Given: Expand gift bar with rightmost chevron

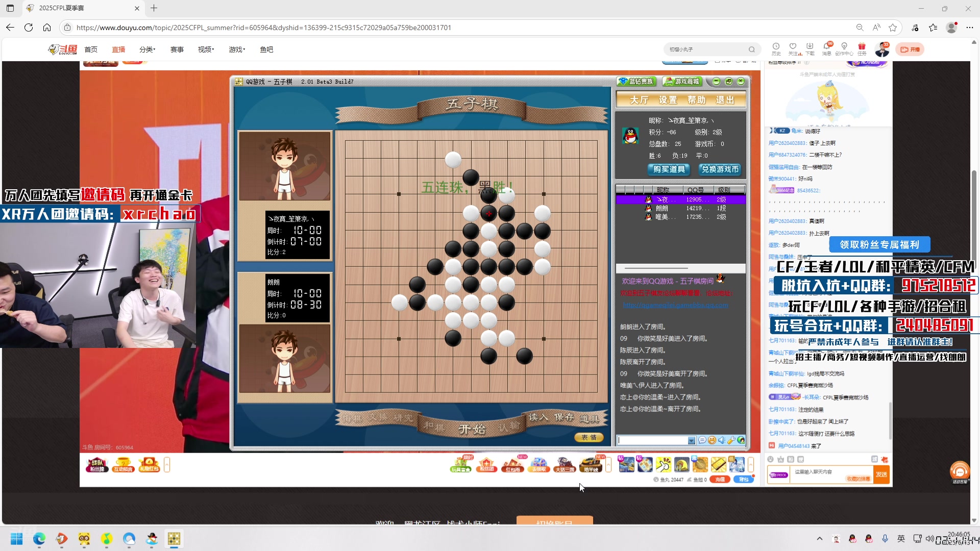Looking at the screenshot, I should pyautogui.click(x=750, y=465).
